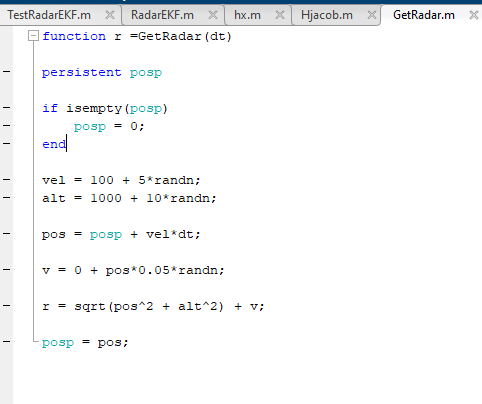
Task: Close the RadarEKF.m tab
Action: (x=213, y=15)
